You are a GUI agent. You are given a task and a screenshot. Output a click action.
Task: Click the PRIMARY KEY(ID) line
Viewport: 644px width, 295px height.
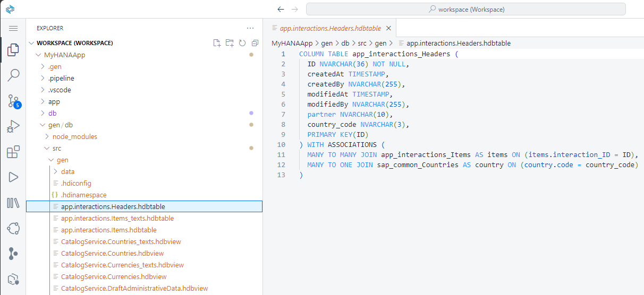coord(338,135)
